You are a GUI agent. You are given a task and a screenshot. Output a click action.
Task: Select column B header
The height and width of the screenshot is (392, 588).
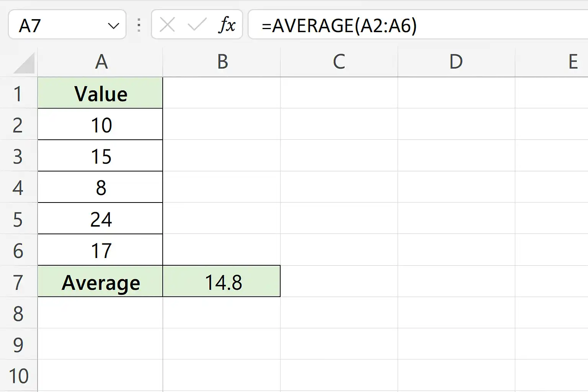pos(222,62)
